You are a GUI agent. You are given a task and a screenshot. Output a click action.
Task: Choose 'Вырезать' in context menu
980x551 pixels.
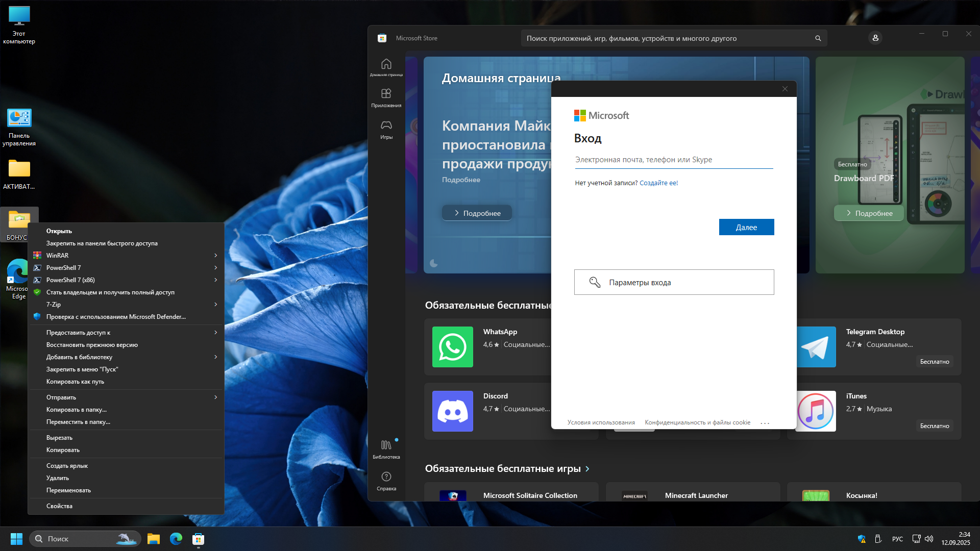pos(126,438)
